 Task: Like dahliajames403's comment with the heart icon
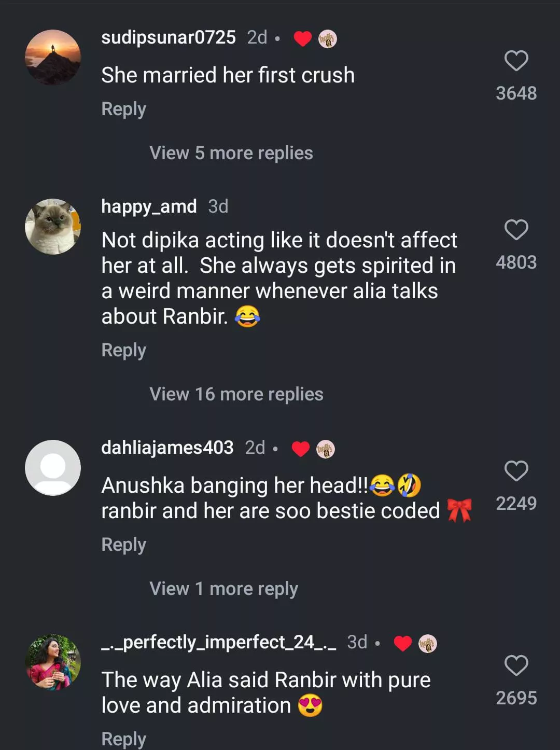click(x=516, y=471)
